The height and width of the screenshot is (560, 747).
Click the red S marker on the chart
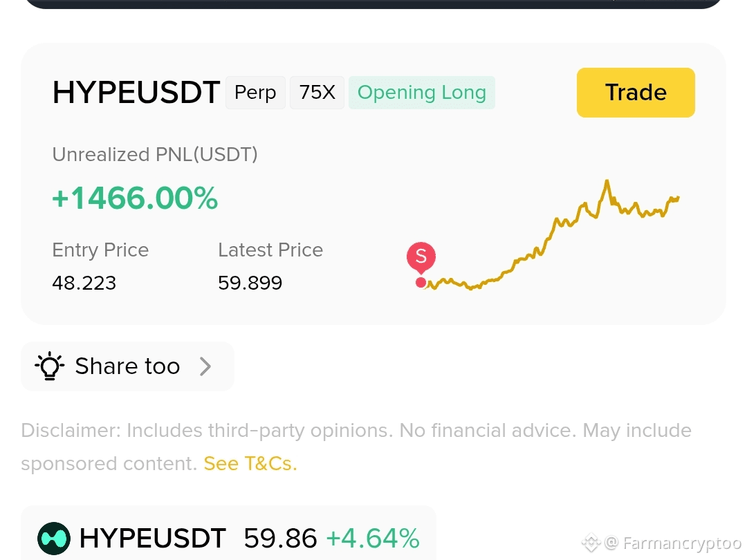421,256
